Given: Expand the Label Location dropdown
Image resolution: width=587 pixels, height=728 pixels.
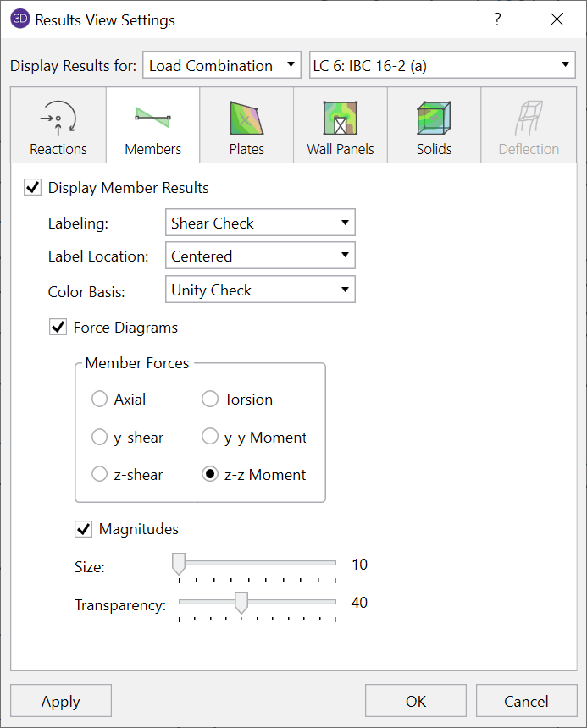Looking at the screenshot, I should (x=260, y=256).
